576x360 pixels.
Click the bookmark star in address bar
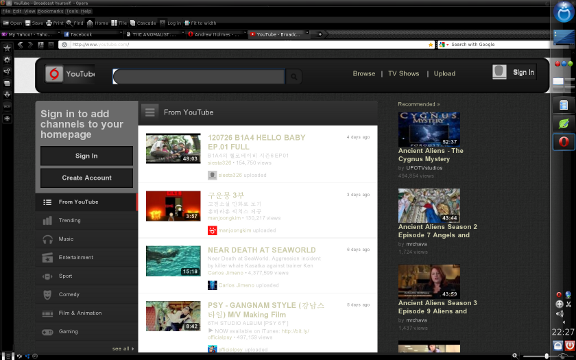tap(431, 44)
